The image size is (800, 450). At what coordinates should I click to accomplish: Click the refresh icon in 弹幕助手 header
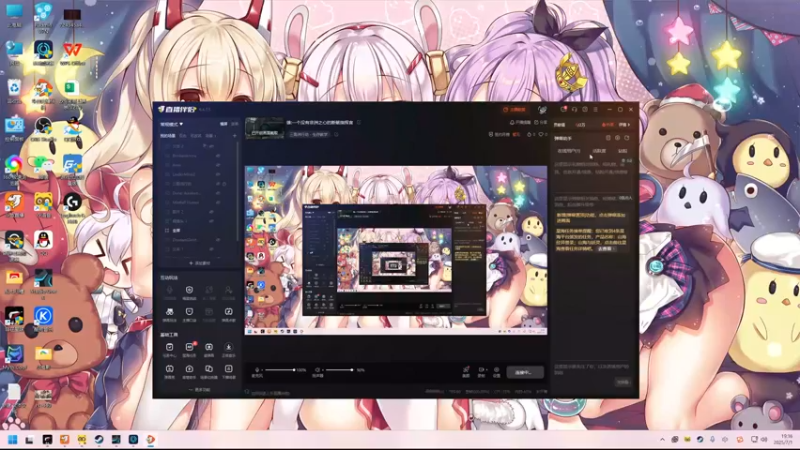click(x=627, y=138)
